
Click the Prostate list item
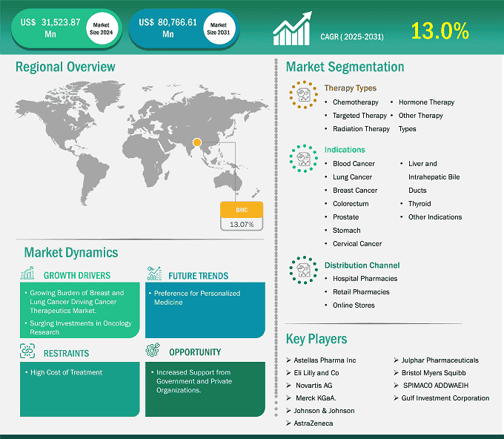[x=345, y=217]
